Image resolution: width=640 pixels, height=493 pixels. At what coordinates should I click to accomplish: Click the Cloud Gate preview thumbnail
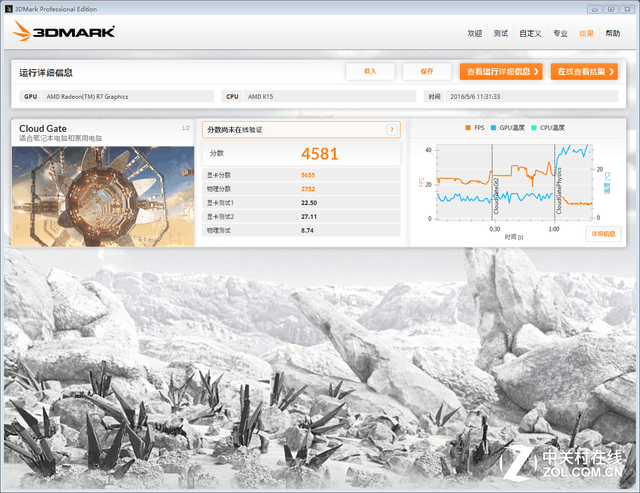tap(103, 196)
